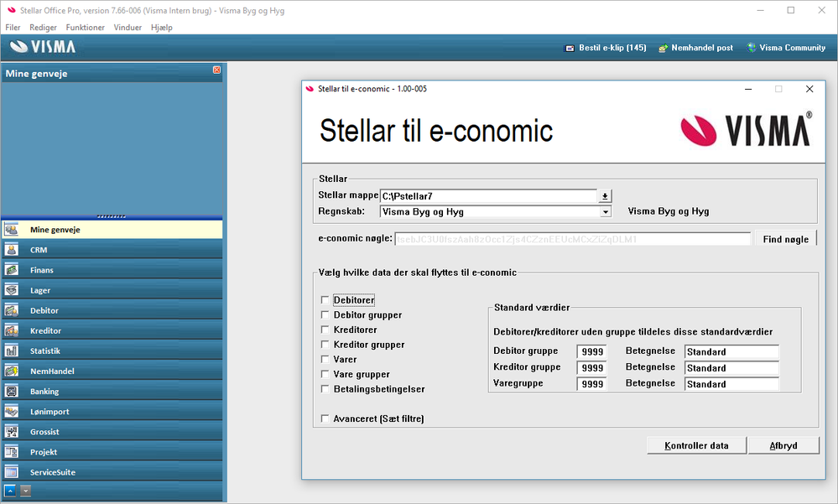The width and height of the screenshot is (838, 504).
Task: Open the Projekt module
Action: click(x=112, y=452)
